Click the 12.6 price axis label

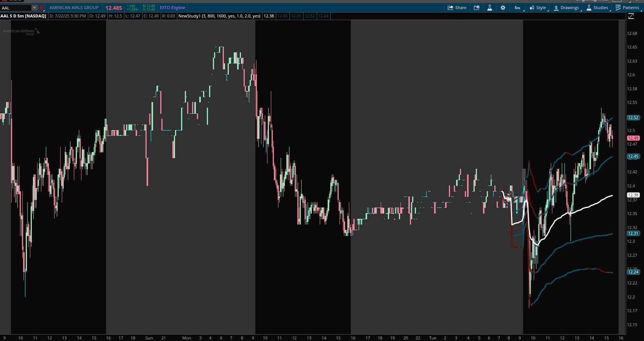click(631, 75)
